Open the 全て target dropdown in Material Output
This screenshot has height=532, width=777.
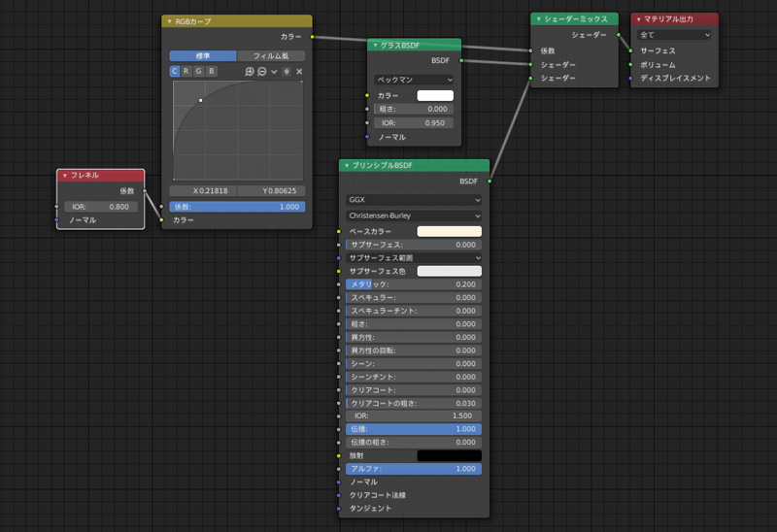[674, 35]
